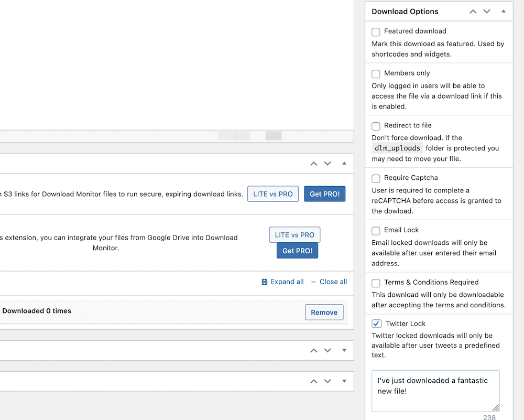Remove the version downloaded 0 times

[x=324, y=313]
